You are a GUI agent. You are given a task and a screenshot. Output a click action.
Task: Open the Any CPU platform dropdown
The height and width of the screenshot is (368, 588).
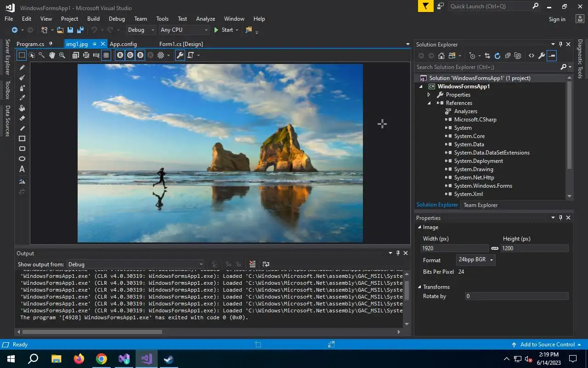(x=184, y=30)
